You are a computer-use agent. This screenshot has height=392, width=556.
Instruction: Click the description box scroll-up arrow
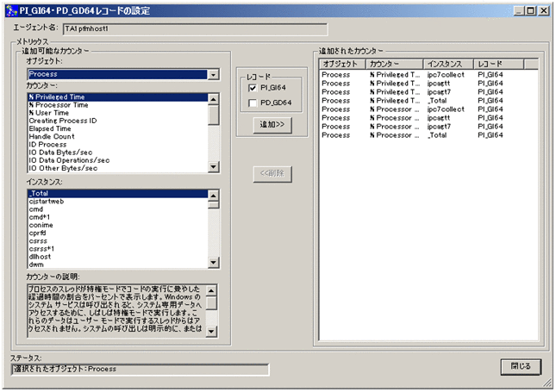point(211,291)
